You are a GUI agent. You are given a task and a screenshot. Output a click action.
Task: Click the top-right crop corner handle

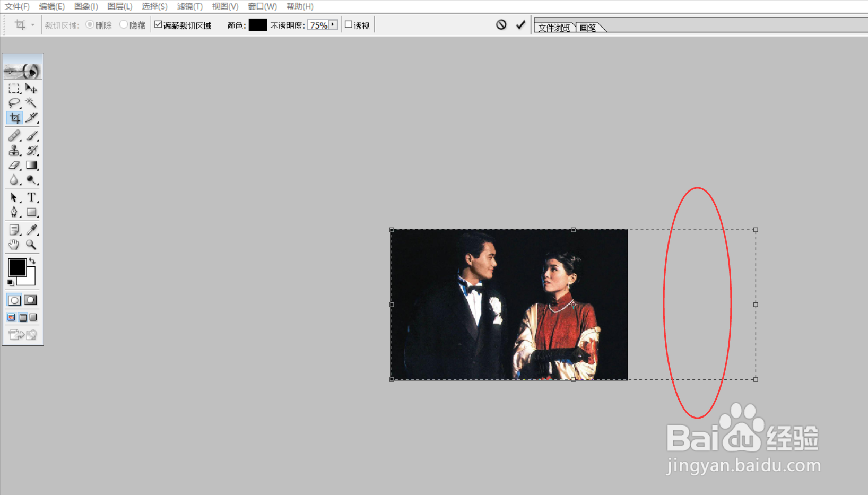756,230
